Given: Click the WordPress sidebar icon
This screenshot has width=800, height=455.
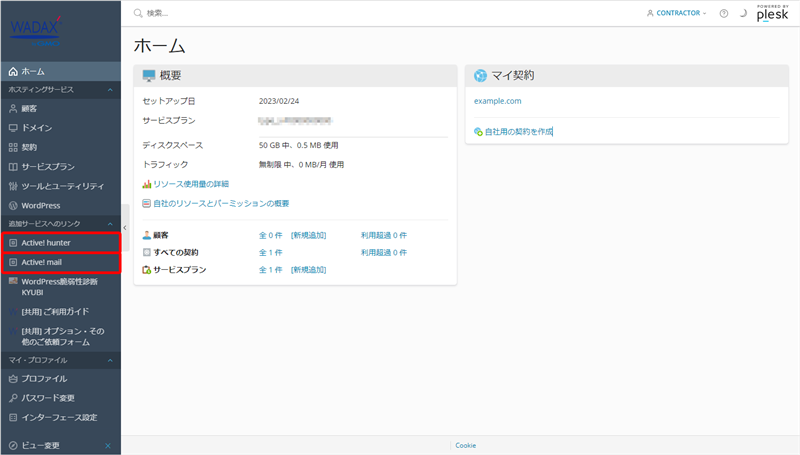Looking at the screenshot, I should pos(13,205).
